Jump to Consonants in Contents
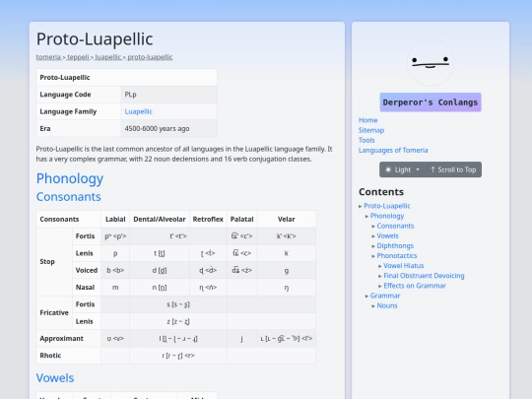Viewport: 532px width, 399px height. [x=395, y=226]
